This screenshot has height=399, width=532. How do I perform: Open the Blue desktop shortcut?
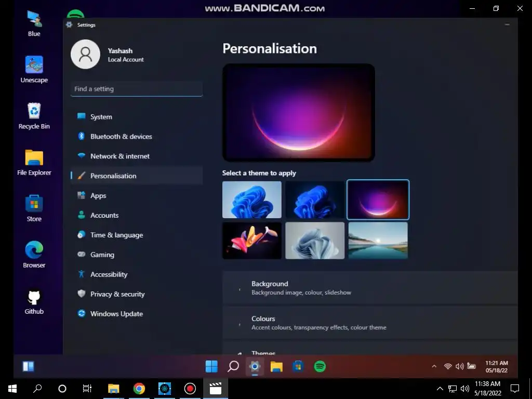click(34, 23)
